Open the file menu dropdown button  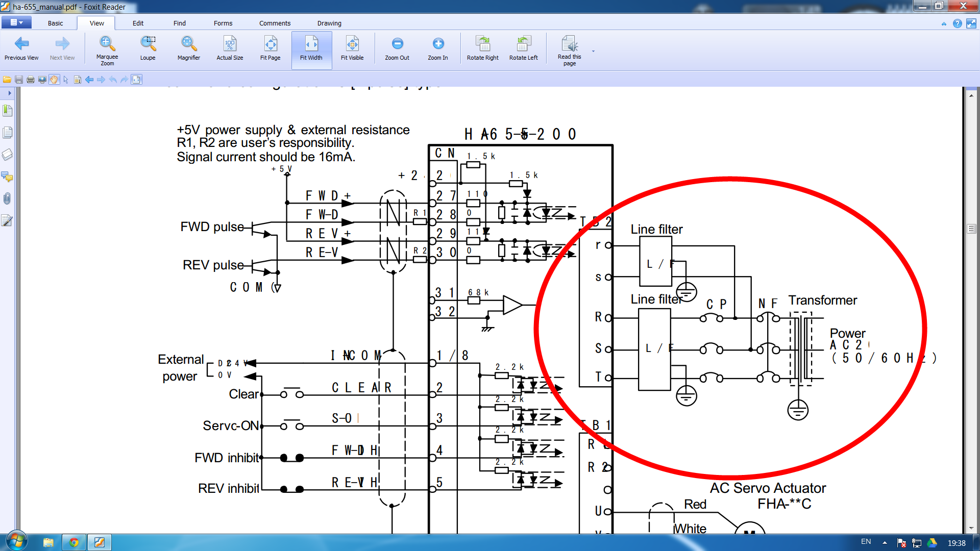(x=16, y=22)
